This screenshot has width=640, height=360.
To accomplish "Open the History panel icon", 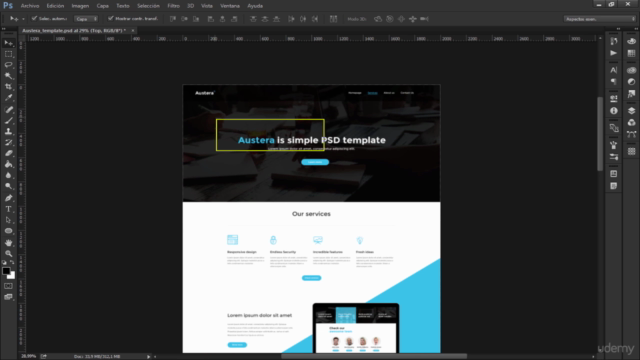I will (x=613, y=41).
